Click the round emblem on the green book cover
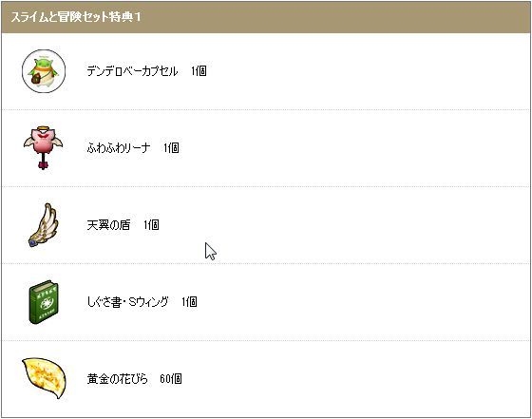The height and width of the screenshot is (419, 532). [47, 304]
